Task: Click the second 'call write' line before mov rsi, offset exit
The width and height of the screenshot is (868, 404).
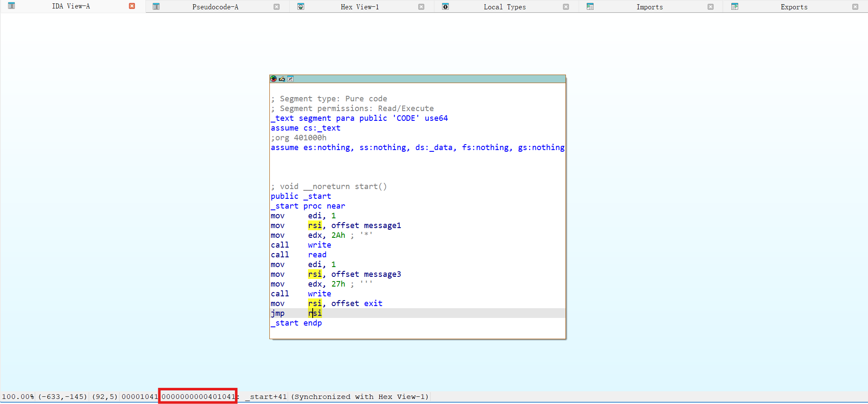Action: pyautogui.click(x=301, y=294)
